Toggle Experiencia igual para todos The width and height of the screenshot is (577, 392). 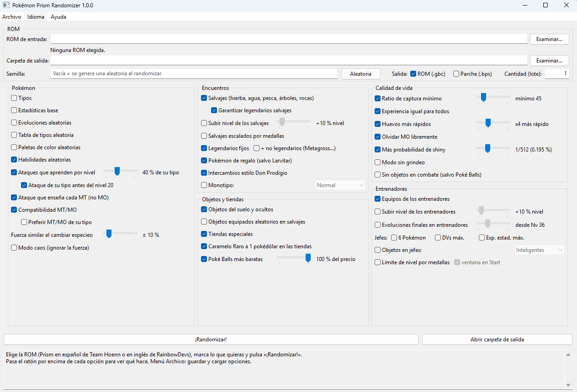(x=378, y=111)
